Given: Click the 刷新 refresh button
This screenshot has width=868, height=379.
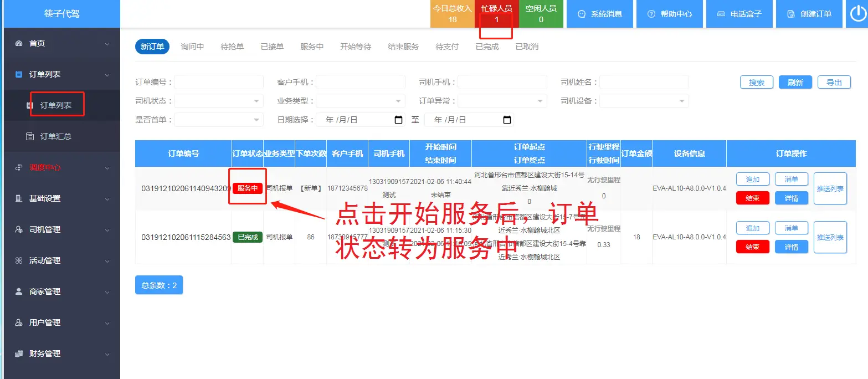Looking at the screenshot, I should coord(795,82).
